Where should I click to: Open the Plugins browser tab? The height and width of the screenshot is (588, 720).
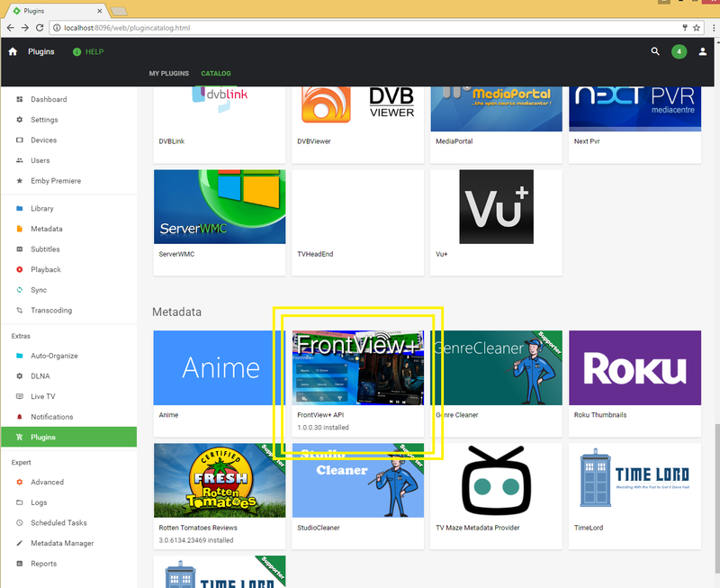pos(58,11)
